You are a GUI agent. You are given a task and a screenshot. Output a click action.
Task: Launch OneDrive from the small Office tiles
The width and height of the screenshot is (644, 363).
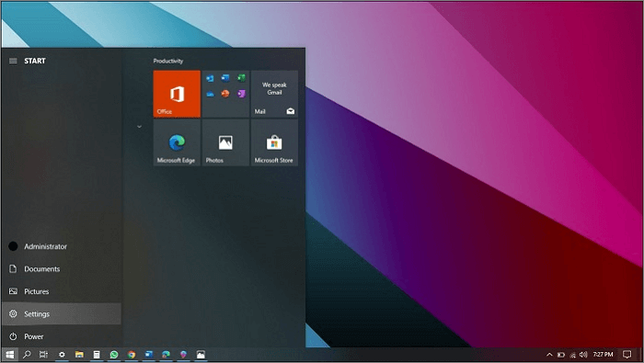coord(210,94)
